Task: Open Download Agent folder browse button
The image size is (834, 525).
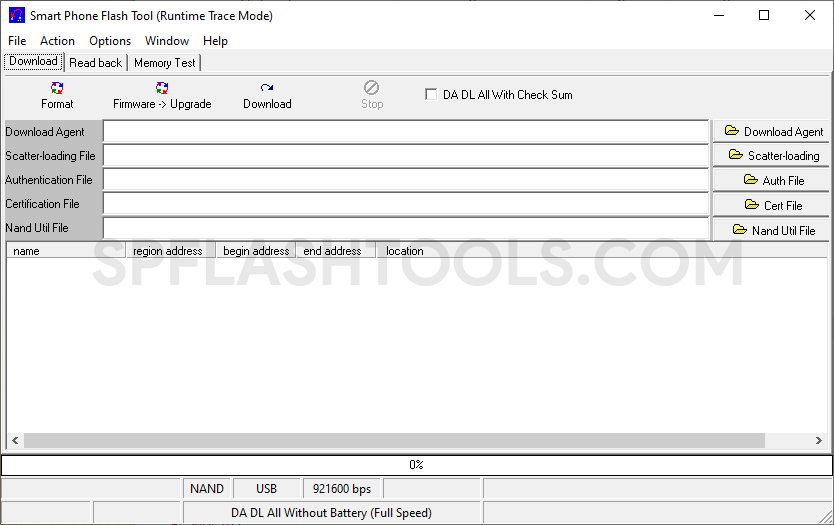Action: pyautogui.click(x=772, y=131)
